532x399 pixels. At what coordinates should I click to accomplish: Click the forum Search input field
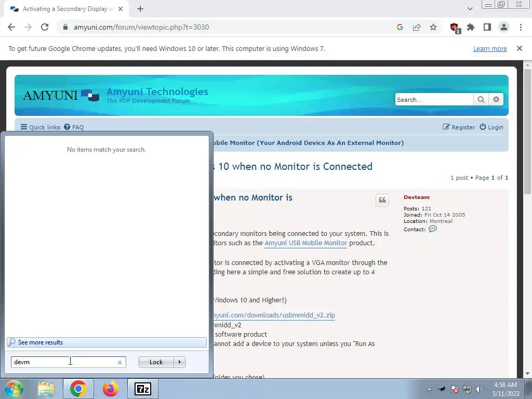434,99
